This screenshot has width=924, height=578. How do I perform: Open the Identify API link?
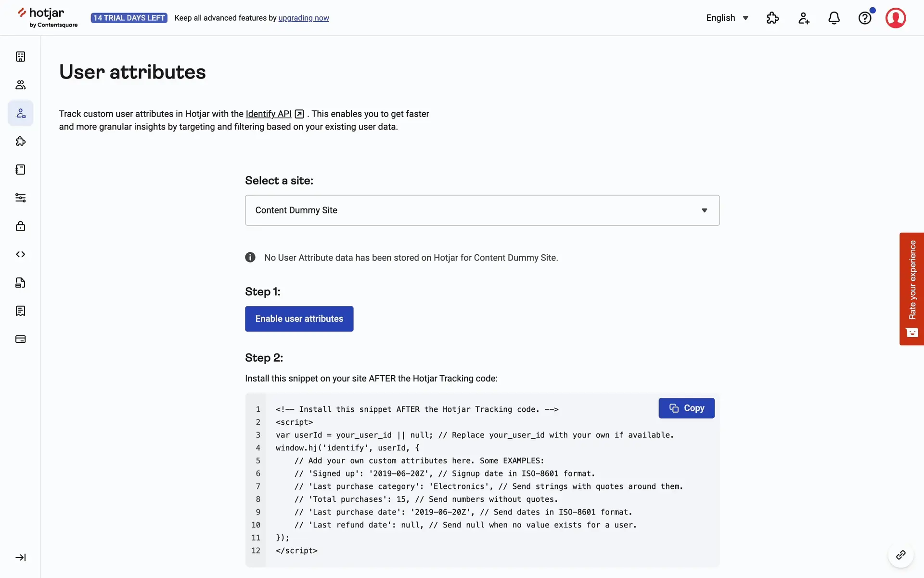269,114
